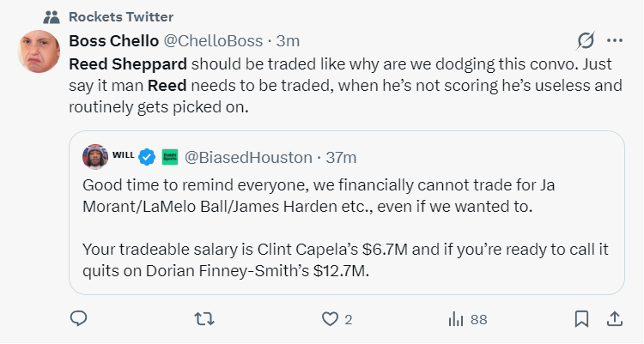
Task: Click the green affiliate badge beside WILL
Action: click(169, 157)
